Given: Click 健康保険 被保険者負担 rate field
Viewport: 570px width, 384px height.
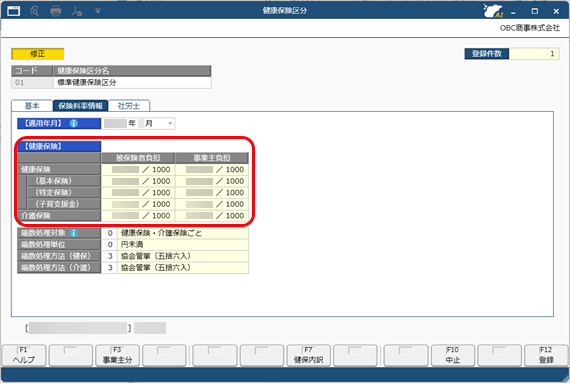Looking at the screenshot, I should (138, 169).
